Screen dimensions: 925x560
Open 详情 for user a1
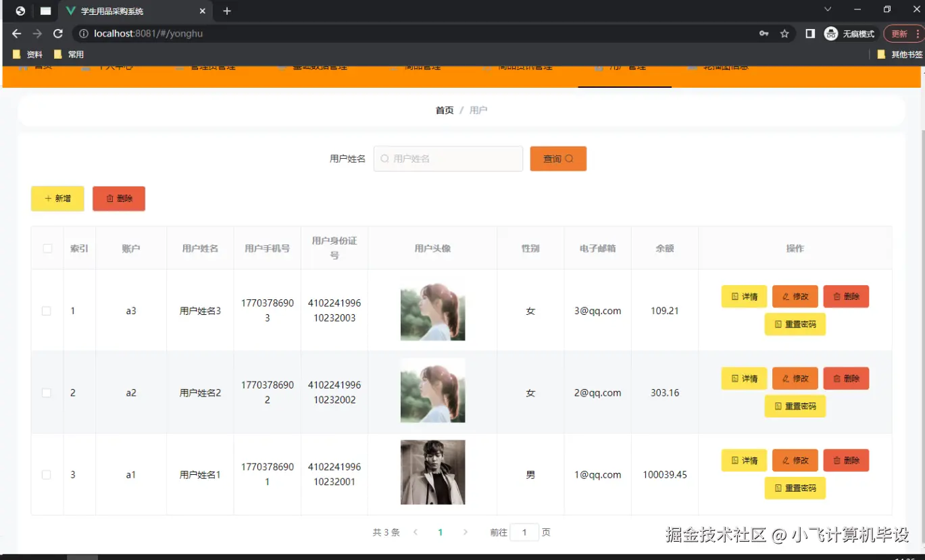[744, 460]
